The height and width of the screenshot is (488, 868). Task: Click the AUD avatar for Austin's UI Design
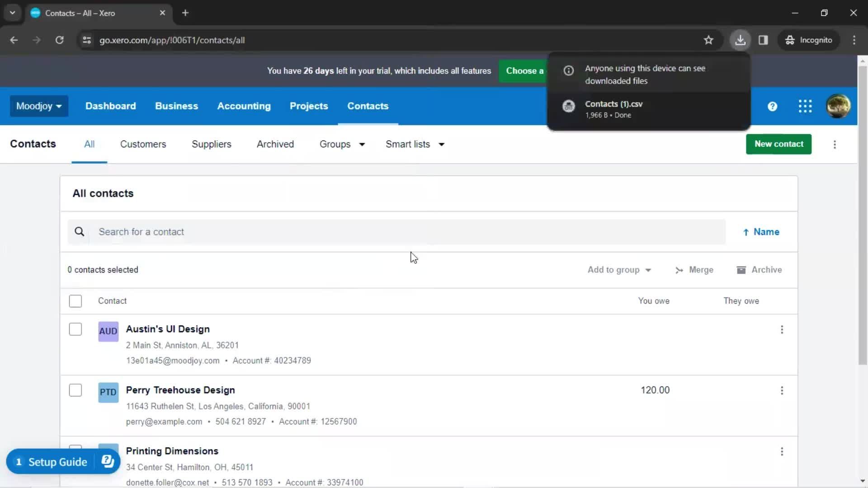click(108, 331)
